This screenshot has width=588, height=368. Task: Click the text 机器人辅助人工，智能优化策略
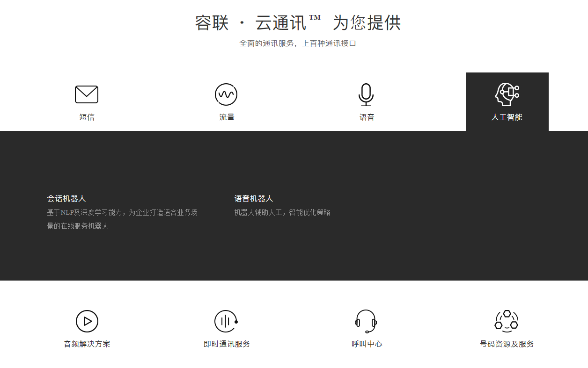tap(282, 212)
